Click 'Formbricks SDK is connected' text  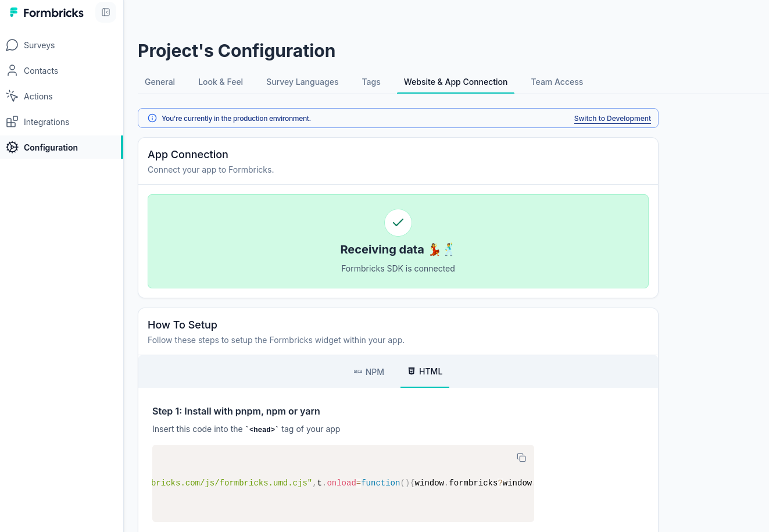[x=398, y=269]
